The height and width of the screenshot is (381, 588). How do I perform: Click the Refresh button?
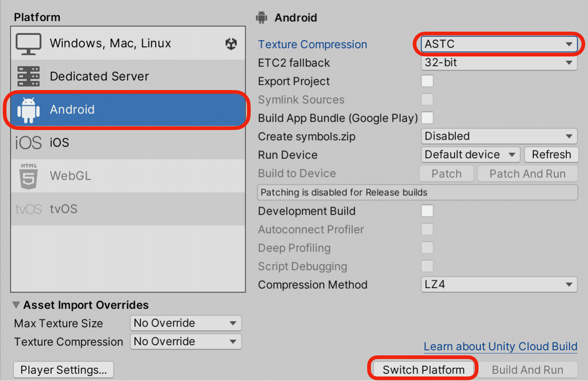point(551,155)
